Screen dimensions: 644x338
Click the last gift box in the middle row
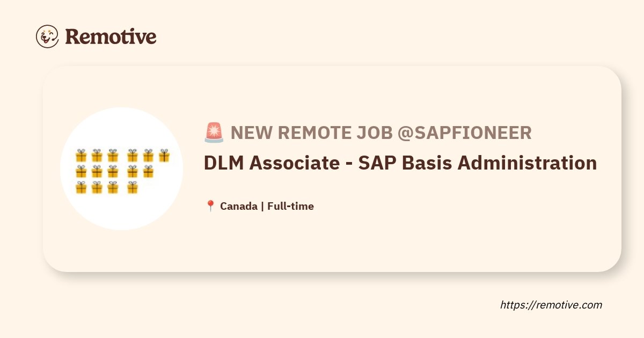tap(148, 172)
